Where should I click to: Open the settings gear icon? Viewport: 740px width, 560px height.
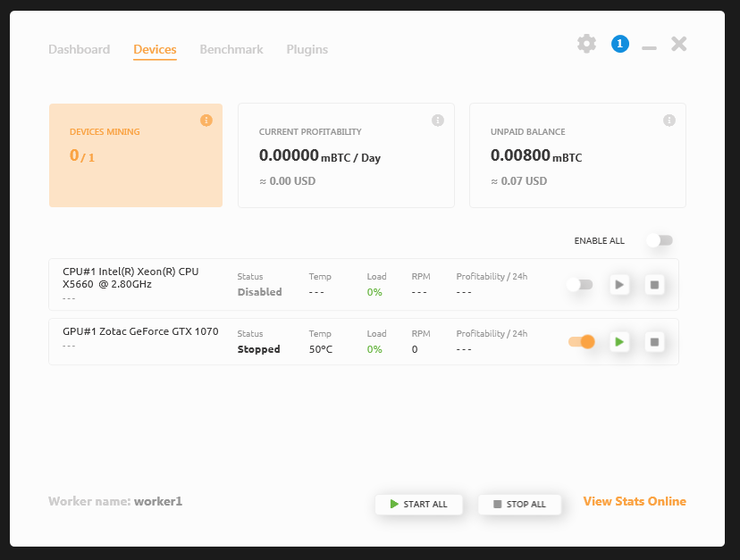(x=586, y=44)
